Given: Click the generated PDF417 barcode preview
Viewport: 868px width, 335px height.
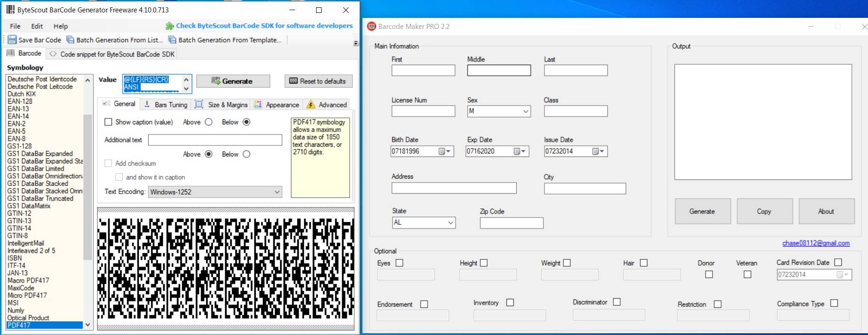Looking at the screenshot, I should click(226, 268).
